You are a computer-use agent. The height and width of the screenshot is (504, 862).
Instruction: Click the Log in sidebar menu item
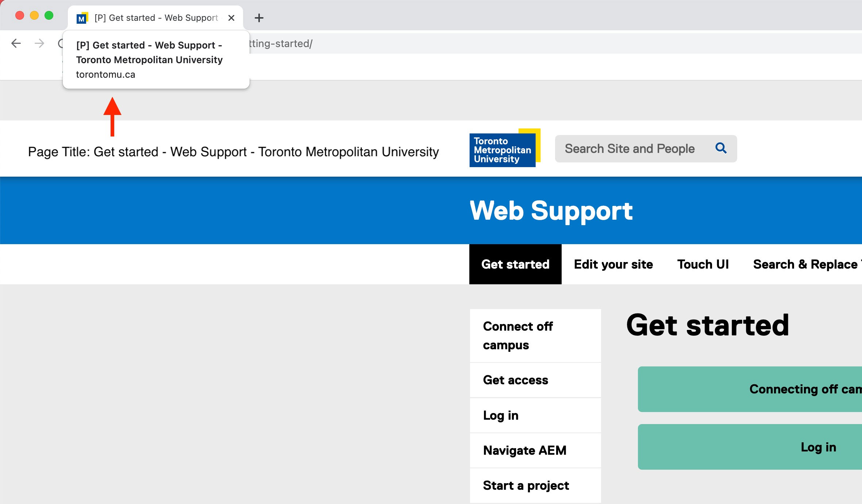click(x=501, y=415)
